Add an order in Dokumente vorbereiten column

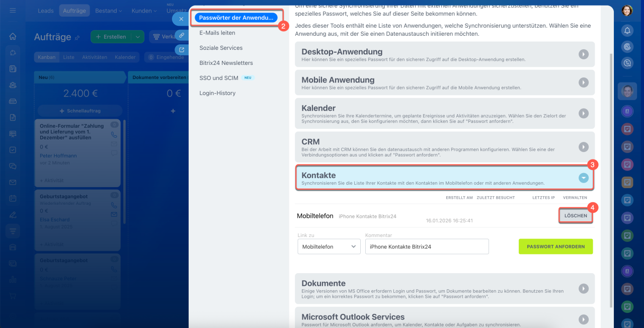pos(173,111)
